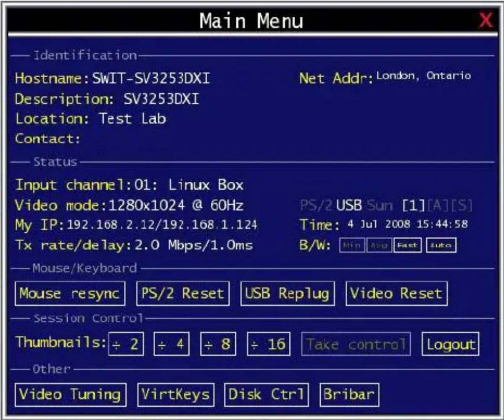Set thumbnails to divide by 16

[x=269, y=344]
